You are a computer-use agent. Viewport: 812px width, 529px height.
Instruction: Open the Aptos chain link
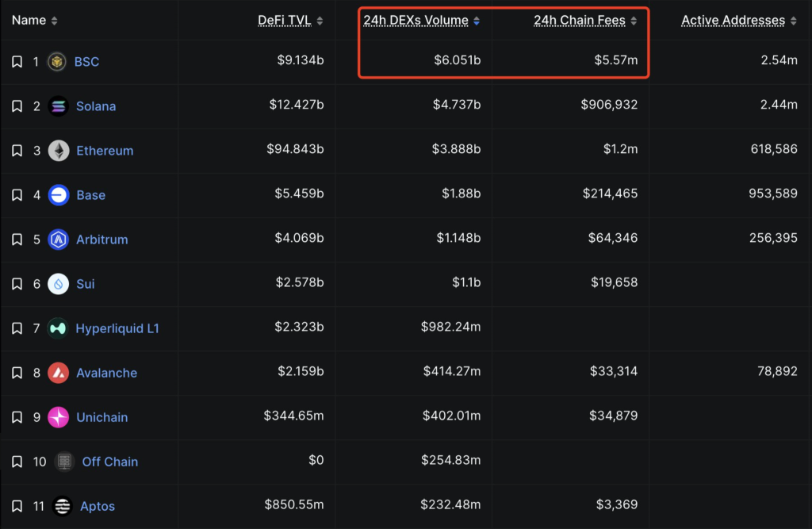98,506
